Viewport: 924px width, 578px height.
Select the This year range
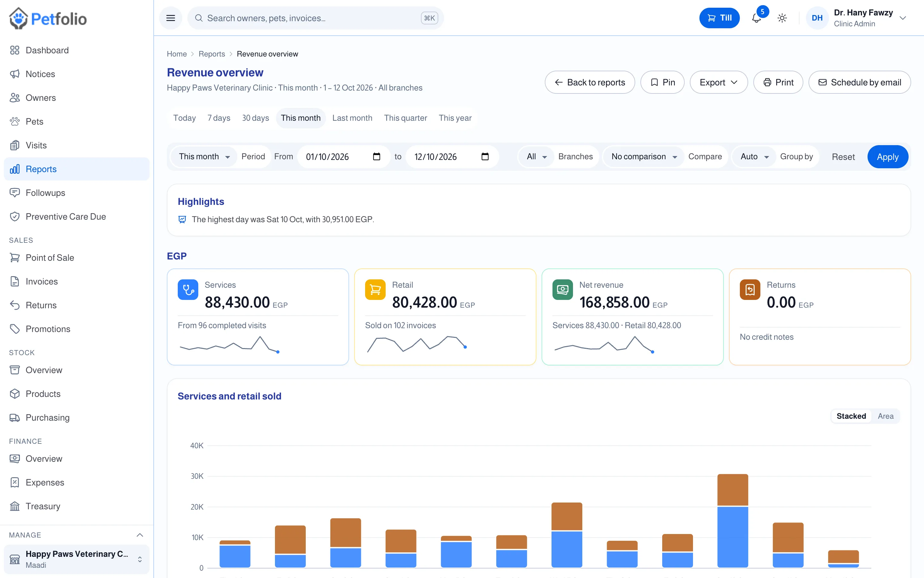(455, 118)
